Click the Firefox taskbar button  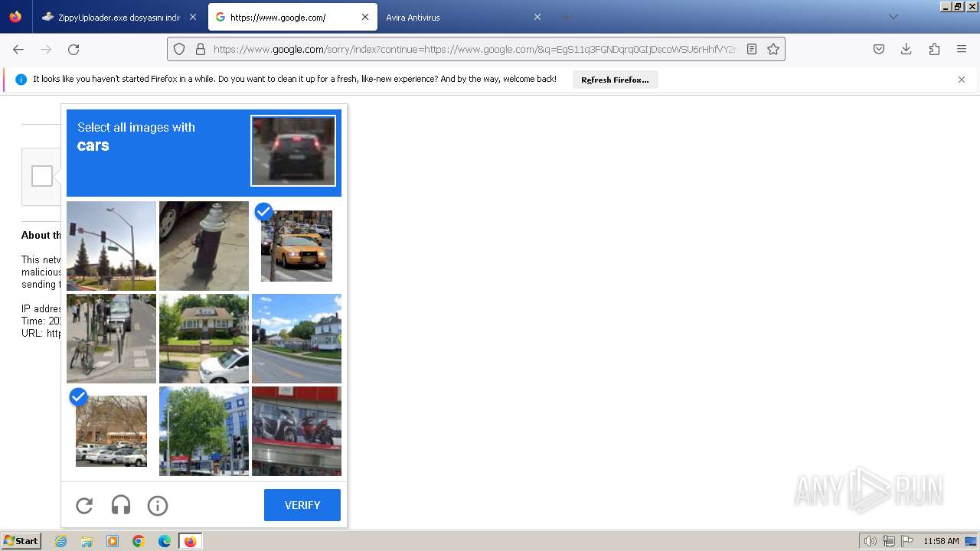pyautogui.click(x=190, y=541)
